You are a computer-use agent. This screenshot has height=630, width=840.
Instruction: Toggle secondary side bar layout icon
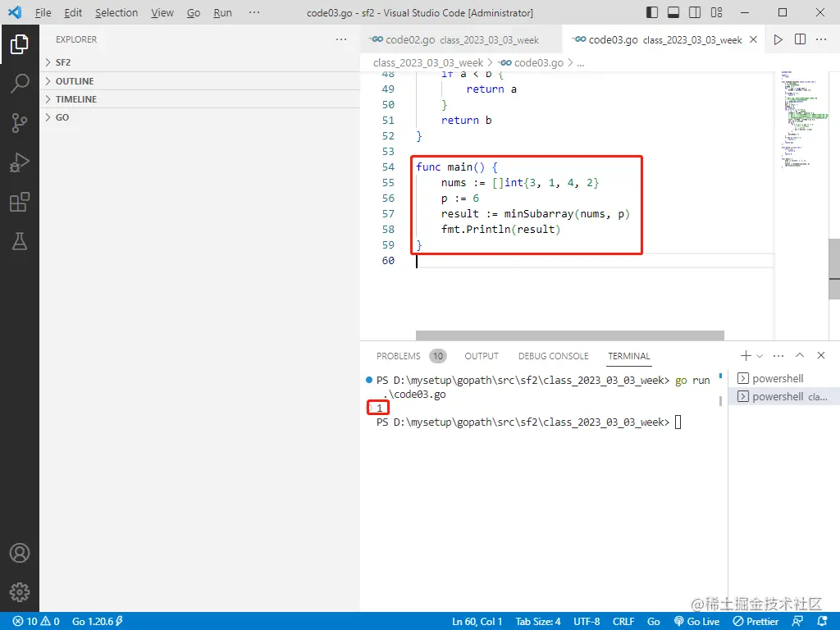pyautogui.click(x=695, y=12)
